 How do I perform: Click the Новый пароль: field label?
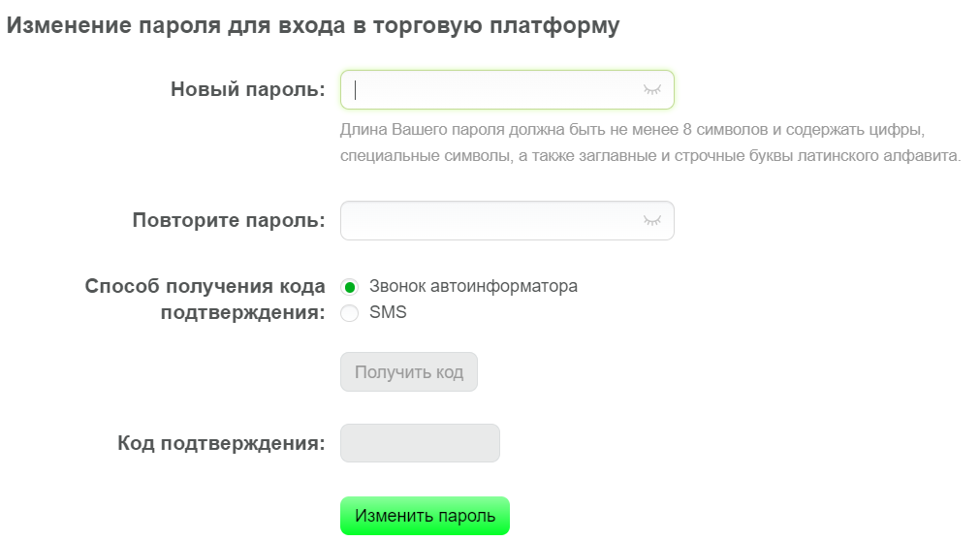[248, 89]
